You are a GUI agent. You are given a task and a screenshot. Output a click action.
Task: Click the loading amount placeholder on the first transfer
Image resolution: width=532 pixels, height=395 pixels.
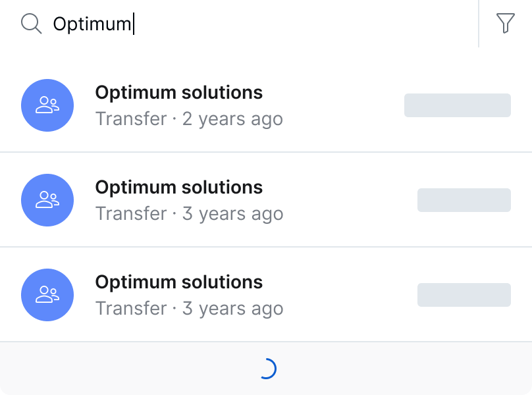tap(458, 105)
